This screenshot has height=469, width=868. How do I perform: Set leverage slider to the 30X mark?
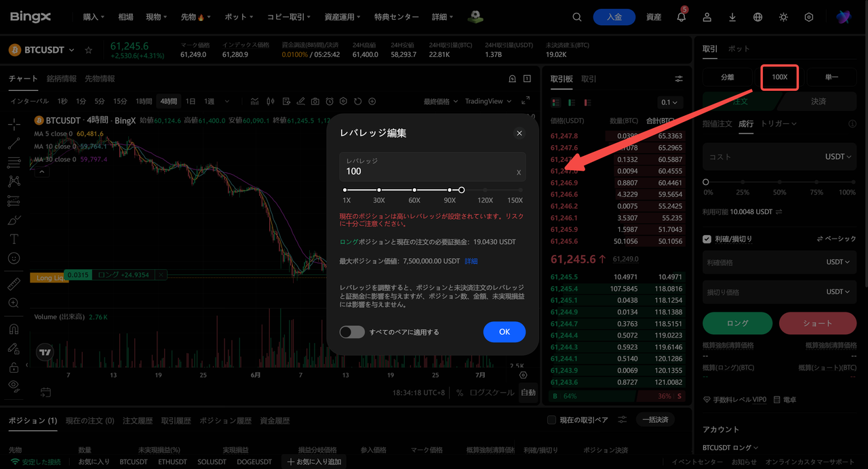pyautogui.click(x=379, y=190)
